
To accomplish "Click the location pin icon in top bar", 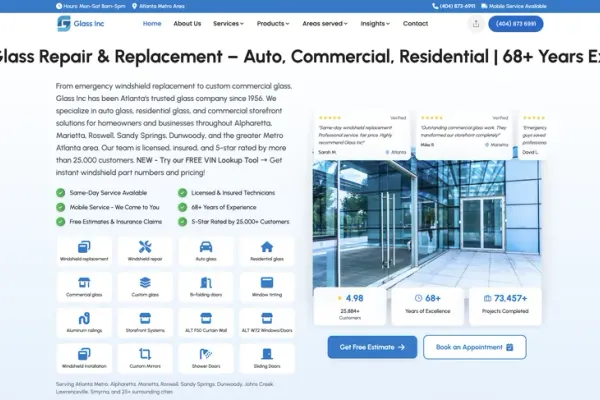I will click(134, 6).
